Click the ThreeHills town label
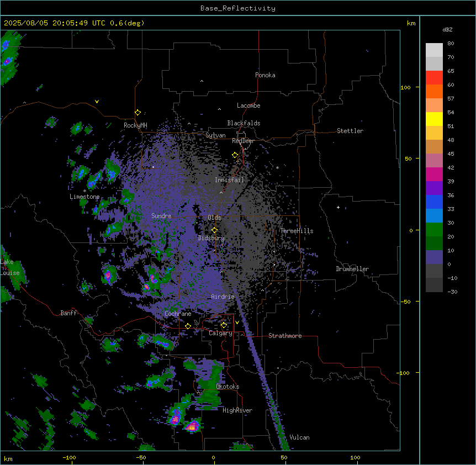The height and width of the screenshot is (465, 476). point(297,231)
